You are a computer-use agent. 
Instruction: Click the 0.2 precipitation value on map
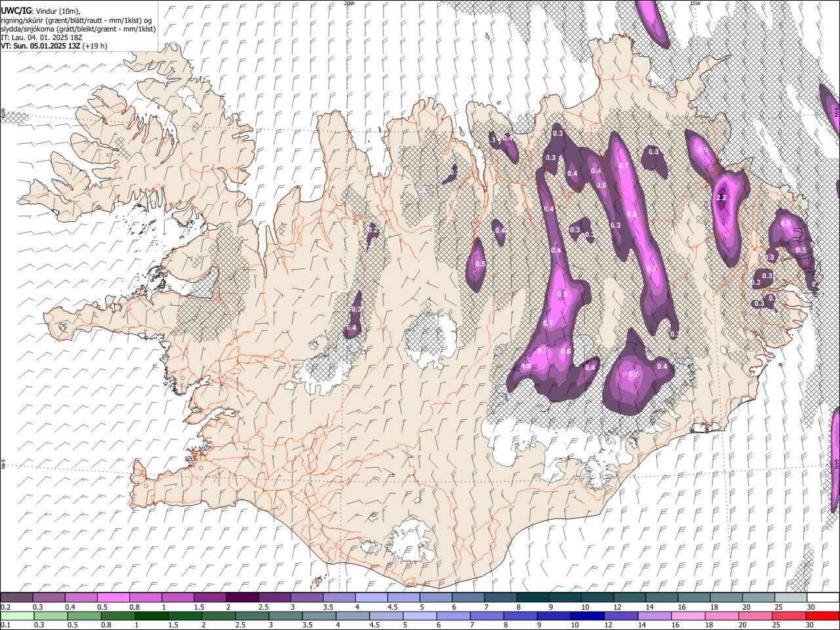tap(373, 230)
